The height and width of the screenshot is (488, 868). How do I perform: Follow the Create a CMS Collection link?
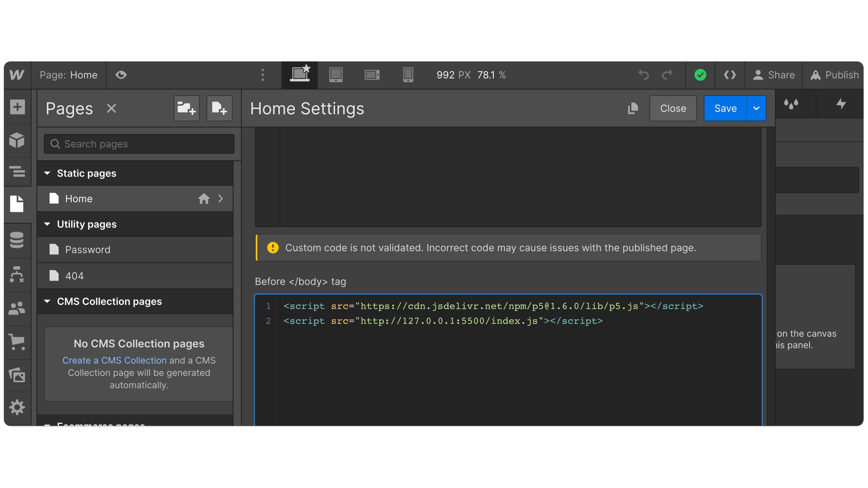click(x=115, y=360)
